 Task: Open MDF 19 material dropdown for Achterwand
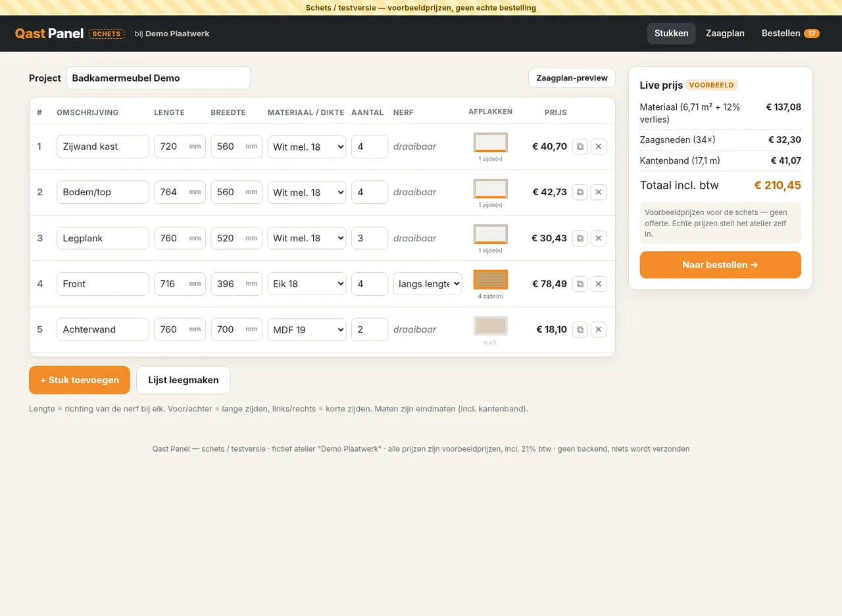pos(307,329)
